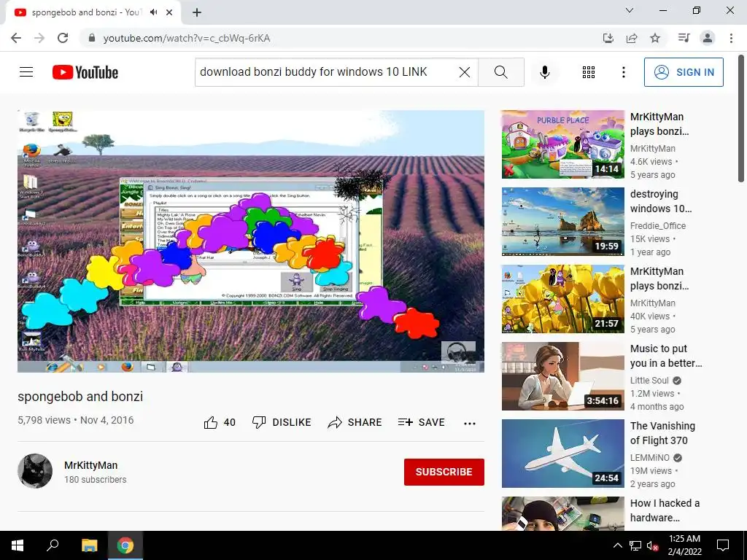Open the YouTube apps grid icon
This screenshot has width=747, height=560.
tap(589, 72)
